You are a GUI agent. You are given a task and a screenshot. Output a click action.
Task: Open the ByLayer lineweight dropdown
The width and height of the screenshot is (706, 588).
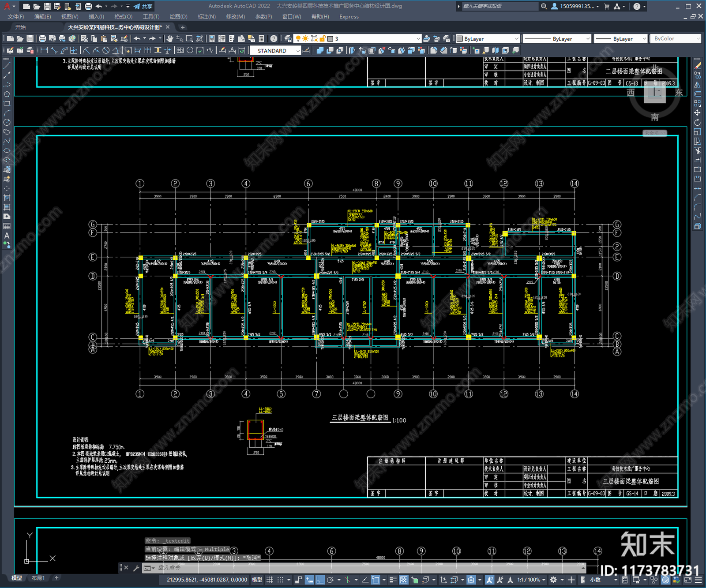pyautogui.click(x=620, y=39)
